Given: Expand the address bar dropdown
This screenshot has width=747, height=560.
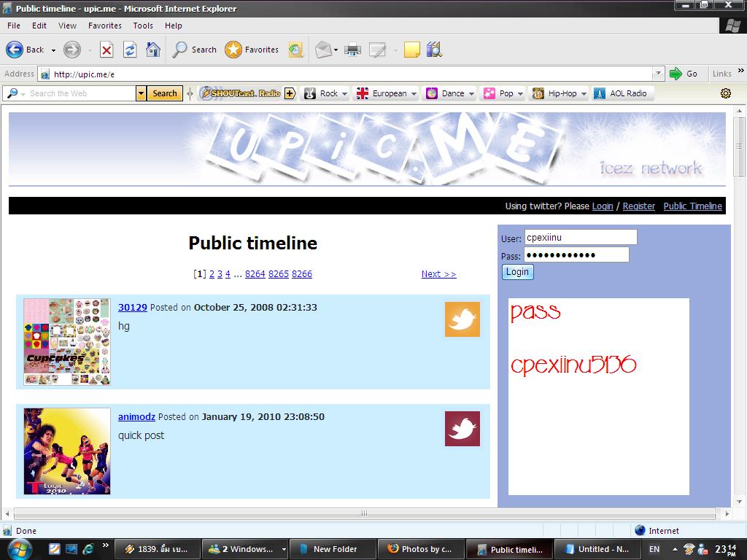Looking at the screenshot, I should (658, 74).
